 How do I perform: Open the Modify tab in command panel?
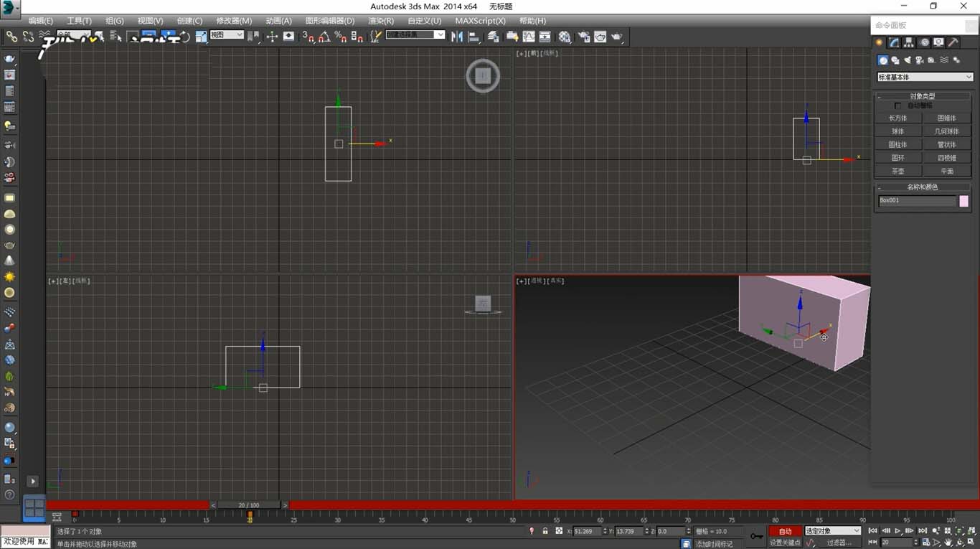point(895,42)
